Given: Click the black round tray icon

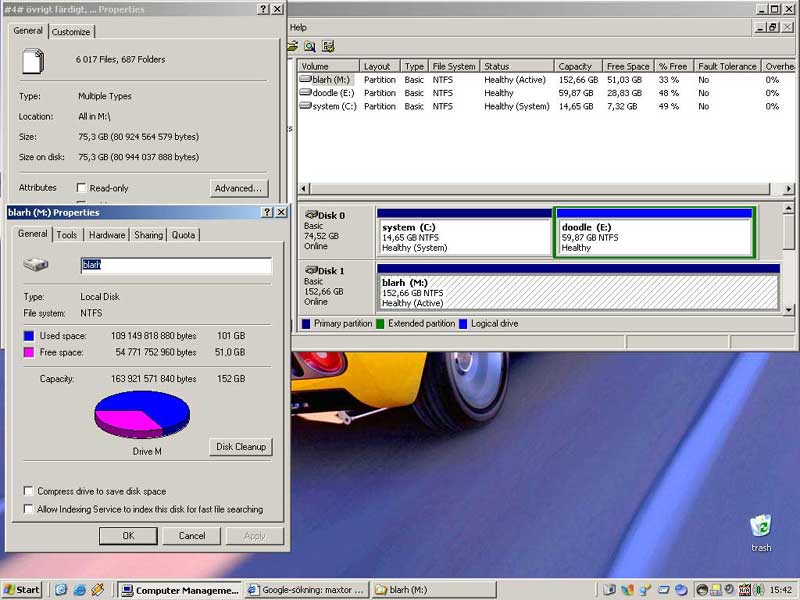Looking at the screenshot, I should (x=702, y=590).
